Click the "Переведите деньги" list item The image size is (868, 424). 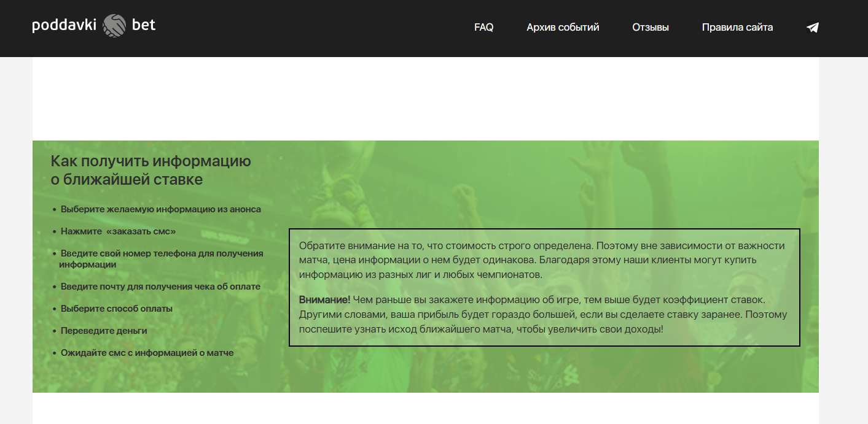pos(103,331)
